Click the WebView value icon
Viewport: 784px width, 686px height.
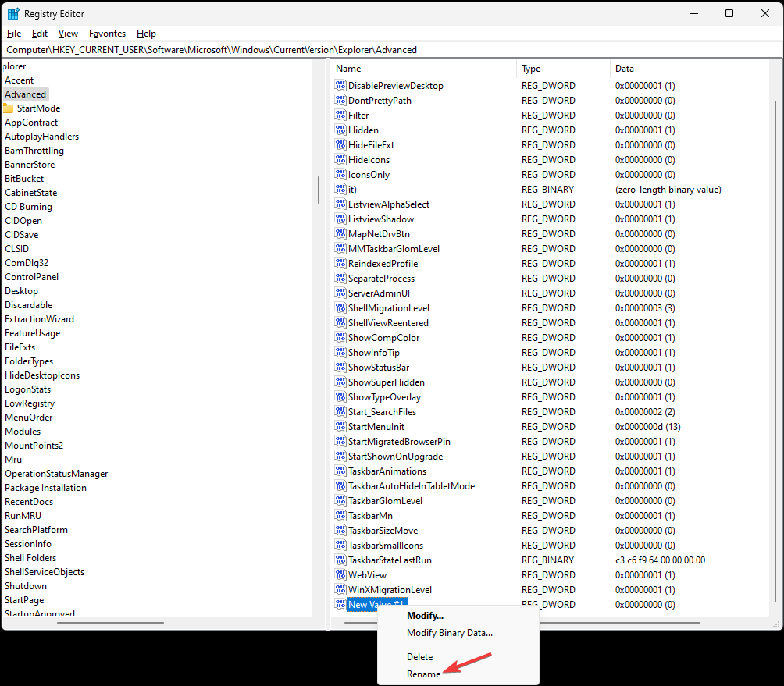click(x=340, y=574)
